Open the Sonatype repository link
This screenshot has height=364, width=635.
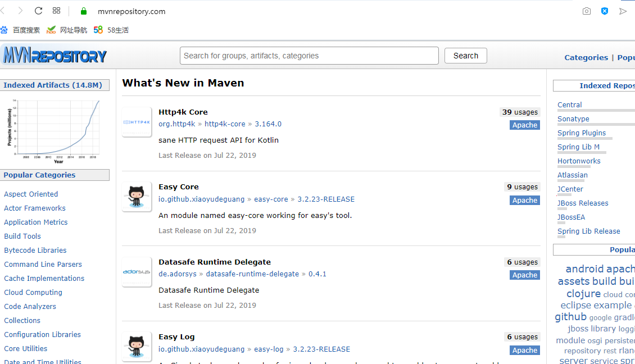click(573, 119)
